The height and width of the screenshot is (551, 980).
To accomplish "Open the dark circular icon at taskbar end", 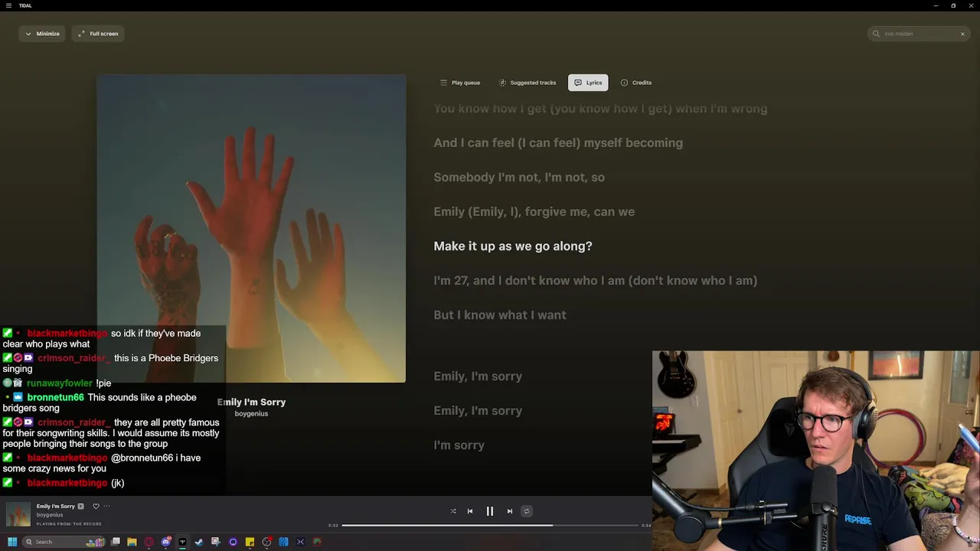I will point(317,542).
